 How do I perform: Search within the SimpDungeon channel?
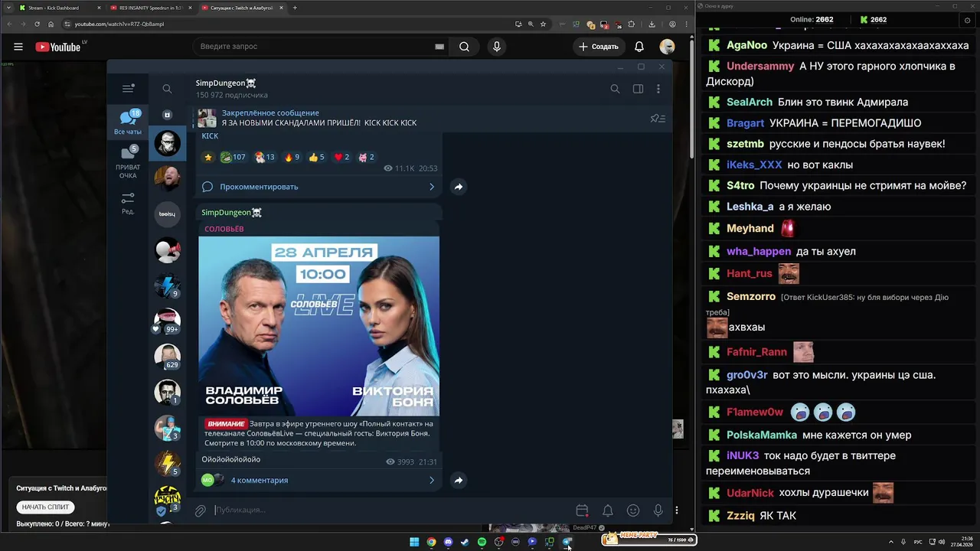615,89
